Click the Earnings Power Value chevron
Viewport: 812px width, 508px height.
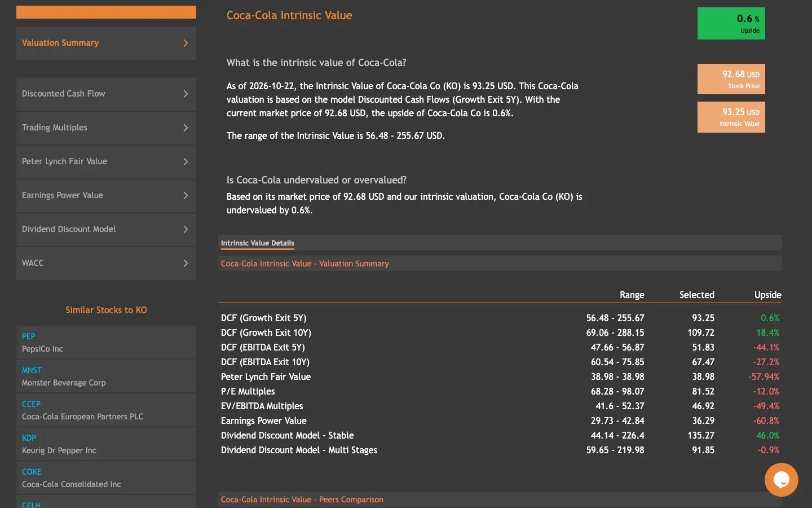(186, 195)
